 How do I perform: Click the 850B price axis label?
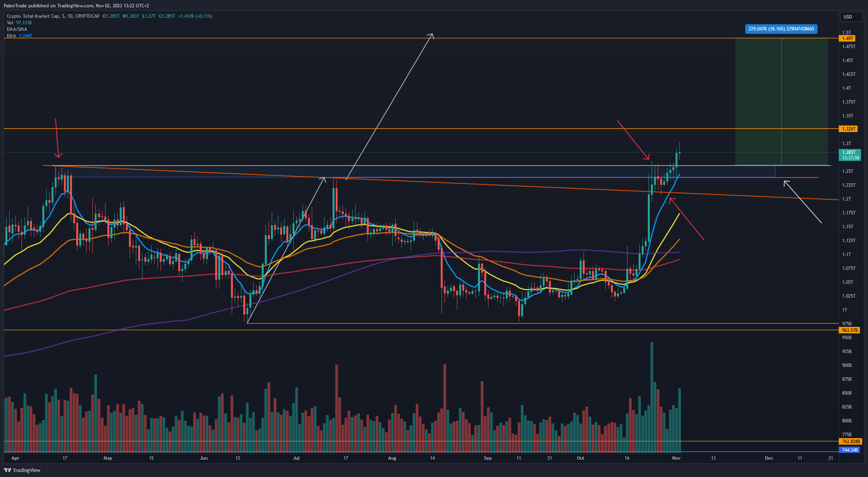click(x=847, y=393)
